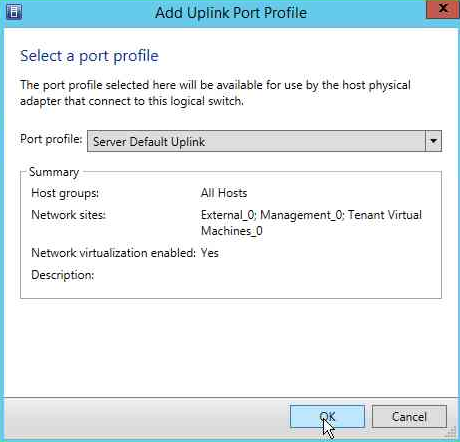This screenshot has height=442, width=460.
Task: Click the Summary group box title
Action: [x=54, y=172]
